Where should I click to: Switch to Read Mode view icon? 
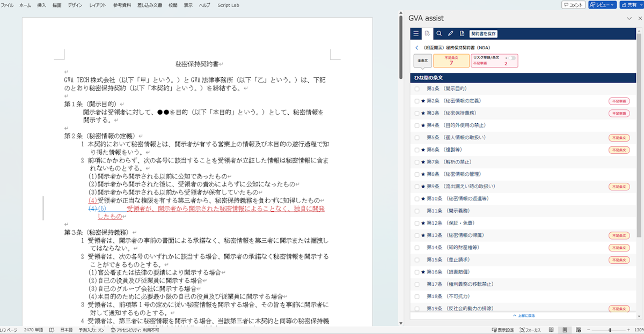click(552, 330)
